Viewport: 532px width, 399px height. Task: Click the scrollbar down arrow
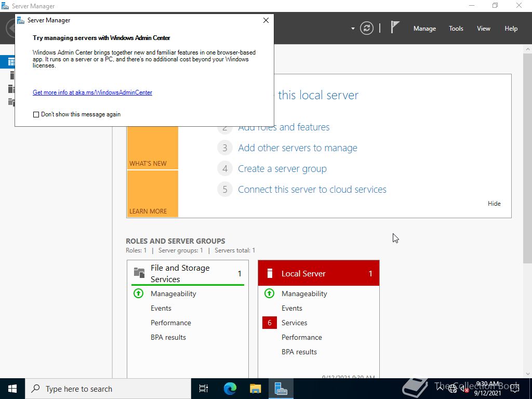(528, 374)
